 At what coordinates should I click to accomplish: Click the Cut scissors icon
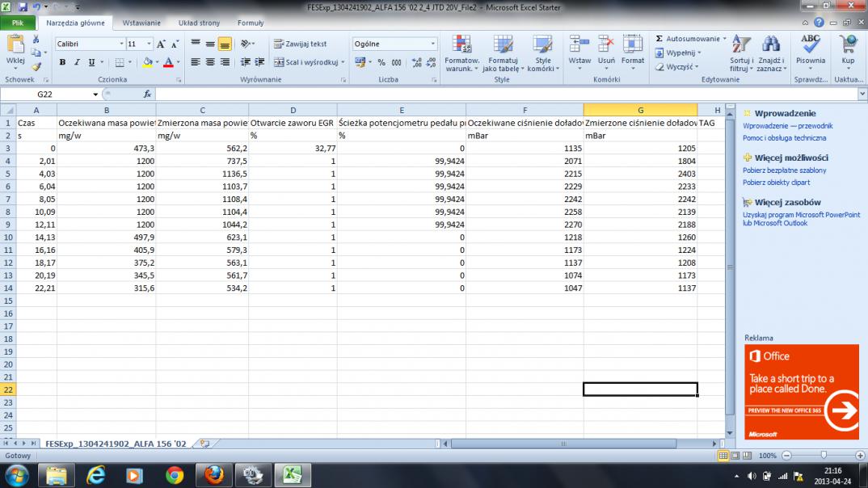[x=36, y=39]
